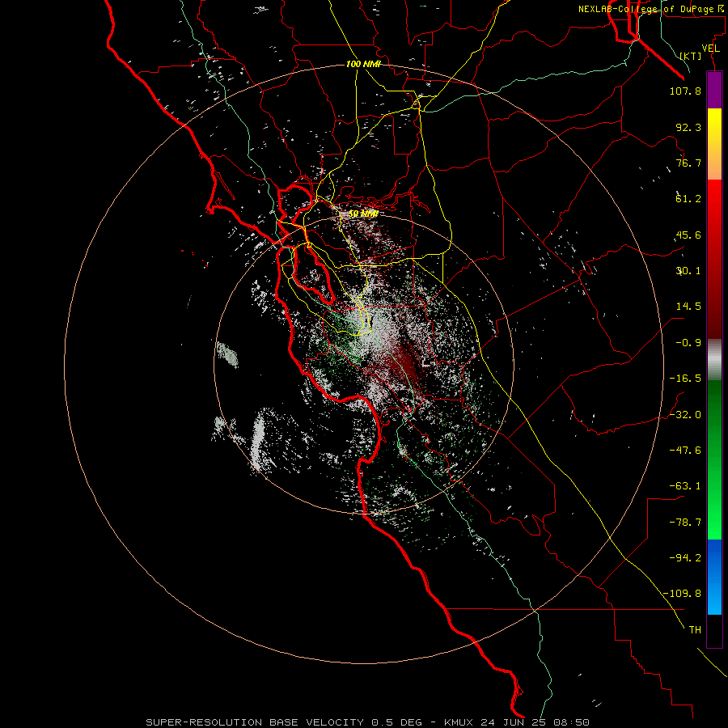Click the -47.6 velocity scale value
The image size is (728, 728).
tap(685, 451)
